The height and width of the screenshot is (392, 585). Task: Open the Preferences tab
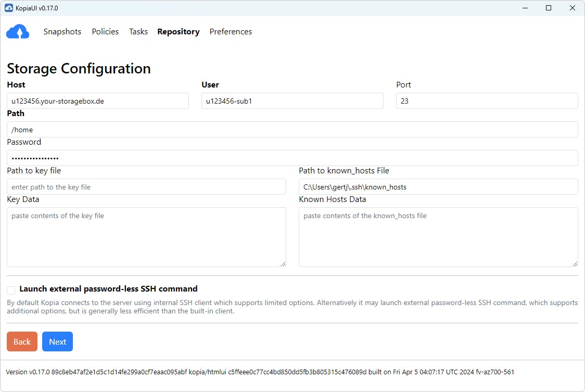pos(231,32)
